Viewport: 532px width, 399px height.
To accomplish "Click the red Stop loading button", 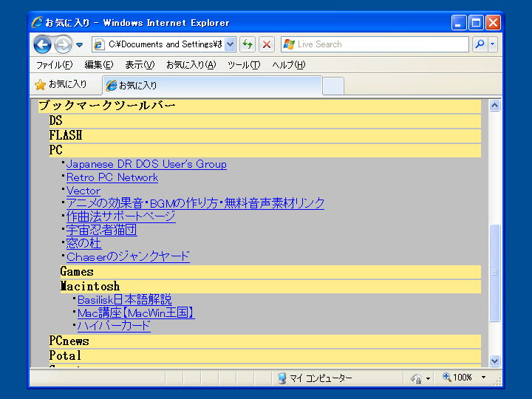I will (267, 44).
